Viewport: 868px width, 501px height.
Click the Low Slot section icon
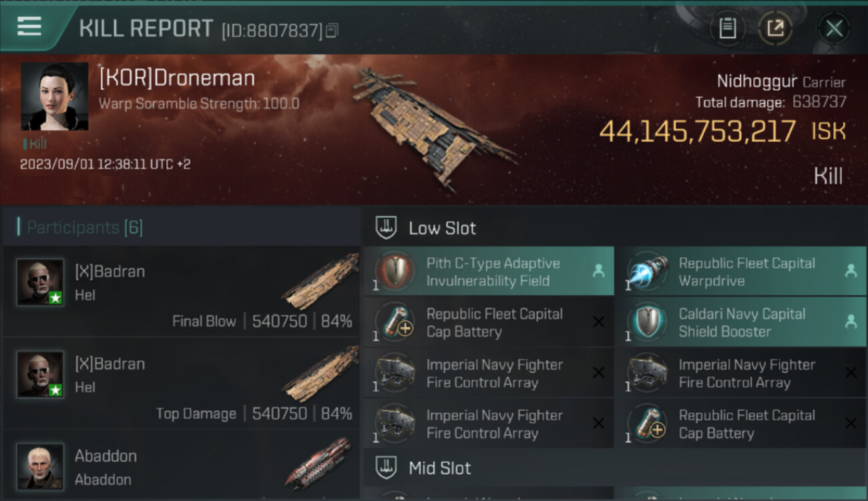point(387,228)
